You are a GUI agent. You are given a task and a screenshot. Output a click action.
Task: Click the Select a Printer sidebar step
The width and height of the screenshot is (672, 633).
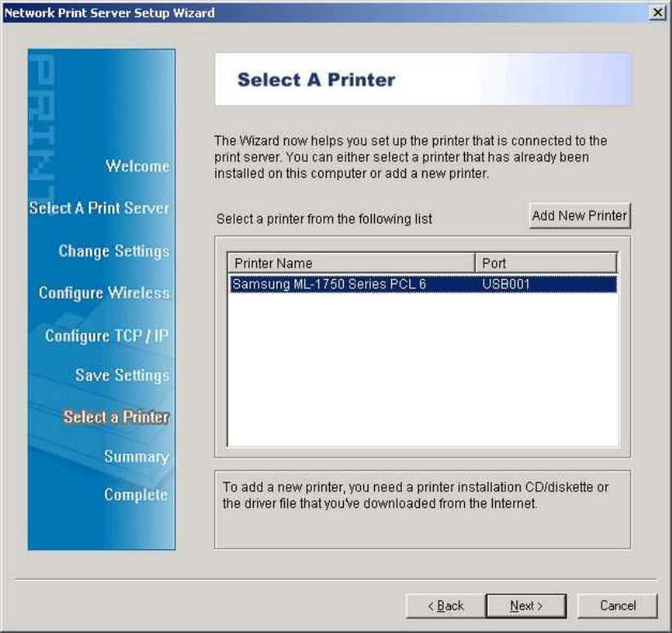pyautogui.click(x=116, y=417)
